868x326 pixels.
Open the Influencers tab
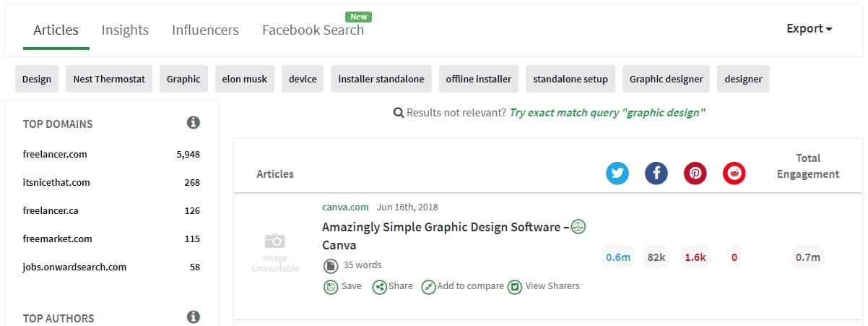pos(205,30)
